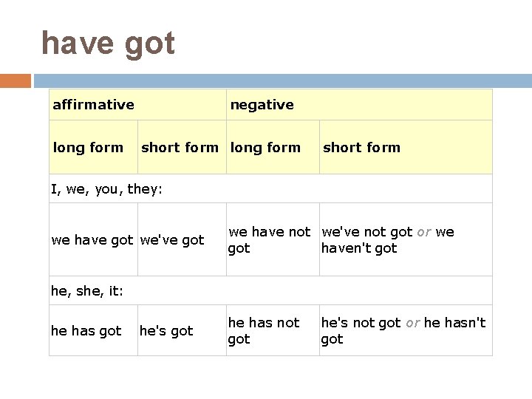Viewport: 532px width, 399px height.
Task: Select the "negative" header cell
Action: pyautogui.click(x=262, y=105)
